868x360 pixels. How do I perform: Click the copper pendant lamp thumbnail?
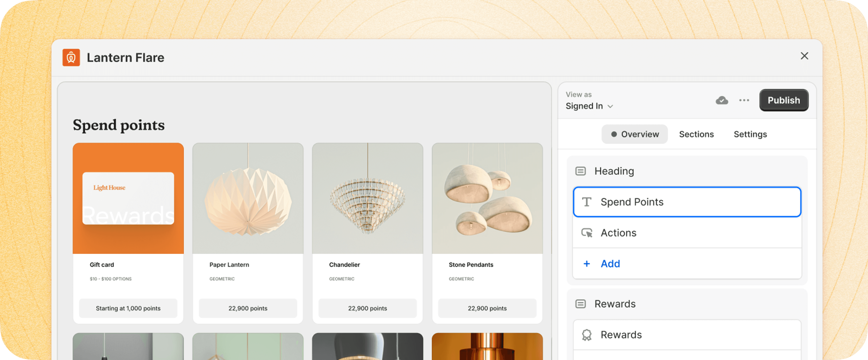point(487,346)
